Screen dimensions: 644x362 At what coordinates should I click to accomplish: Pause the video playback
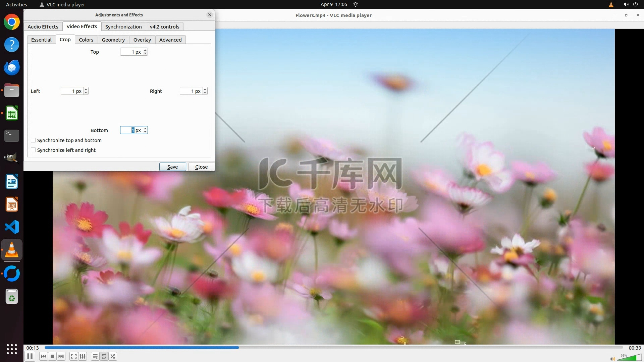tap(30, 356)
